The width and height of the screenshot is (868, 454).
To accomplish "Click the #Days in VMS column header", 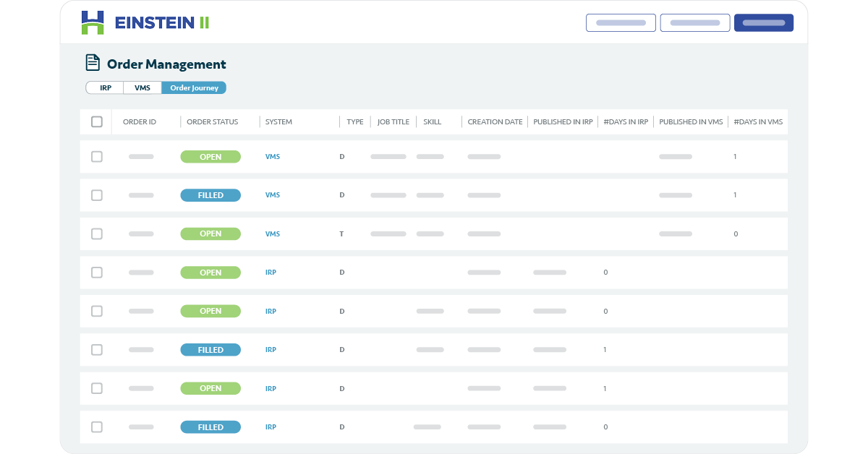I will [x=758, y=121].
